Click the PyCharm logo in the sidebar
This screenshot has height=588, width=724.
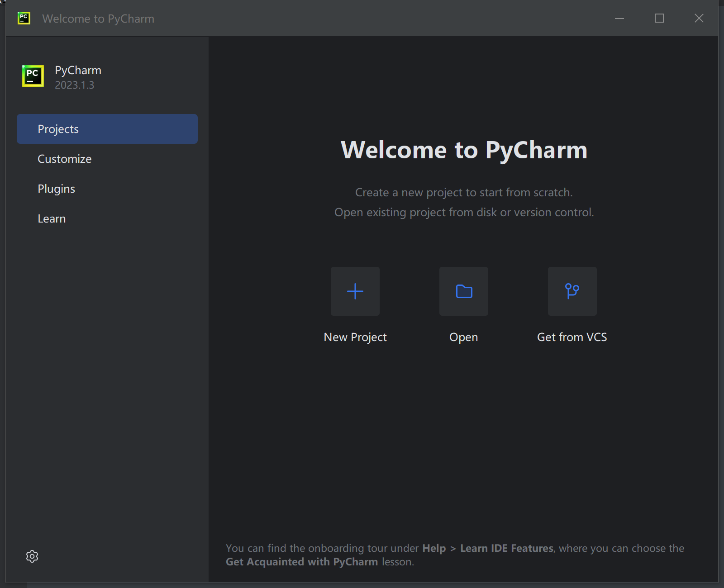[33, 76]
